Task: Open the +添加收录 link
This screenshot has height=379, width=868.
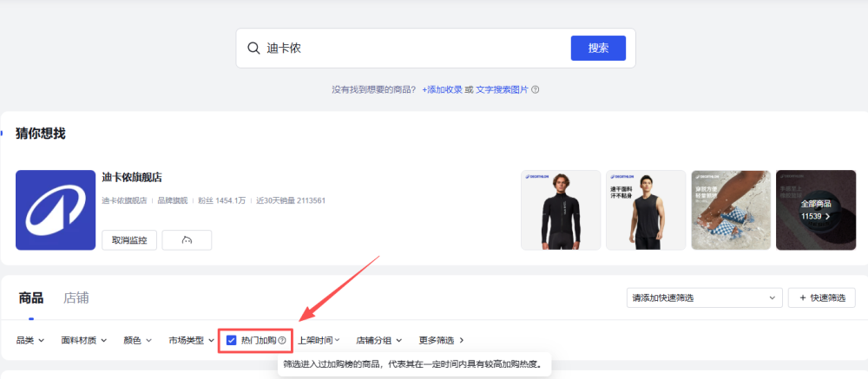Action: (x=442, y=89)
